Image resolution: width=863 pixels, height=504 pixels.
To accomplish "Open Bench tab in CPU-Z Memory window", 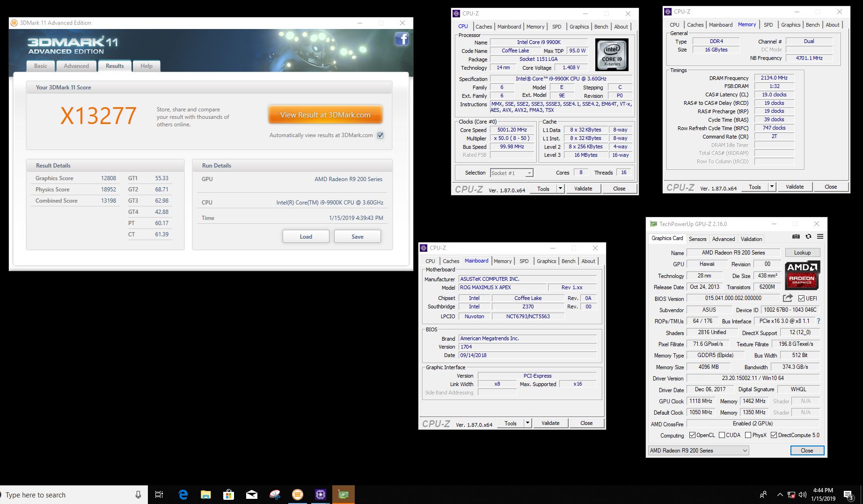I will (x=812, y=25).
